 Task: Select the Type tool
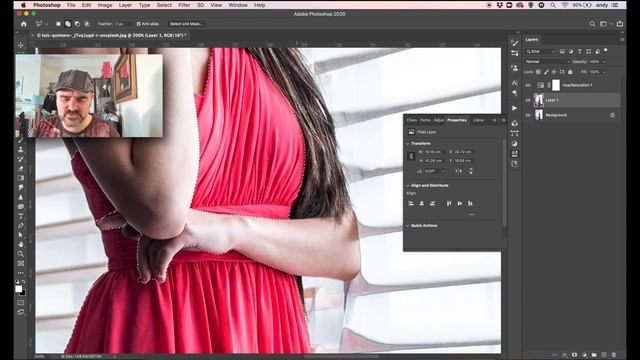(x=21, y=216)
